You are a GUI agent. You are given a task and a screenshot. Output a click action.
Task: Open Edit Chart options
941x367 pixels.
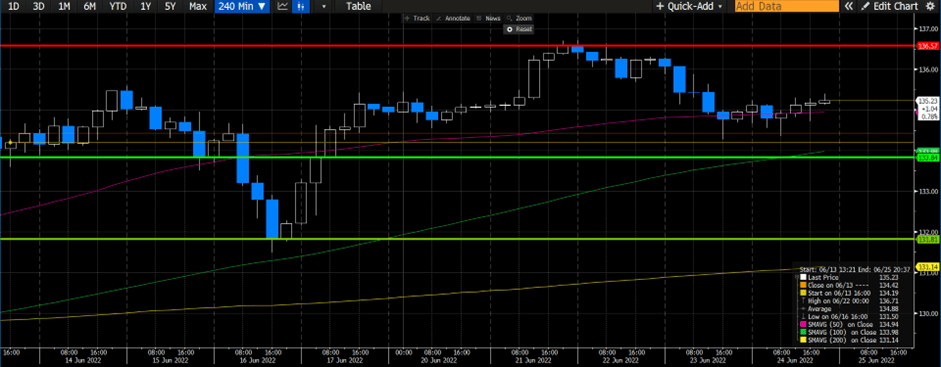pyautogui.click(x=890, y=6)
